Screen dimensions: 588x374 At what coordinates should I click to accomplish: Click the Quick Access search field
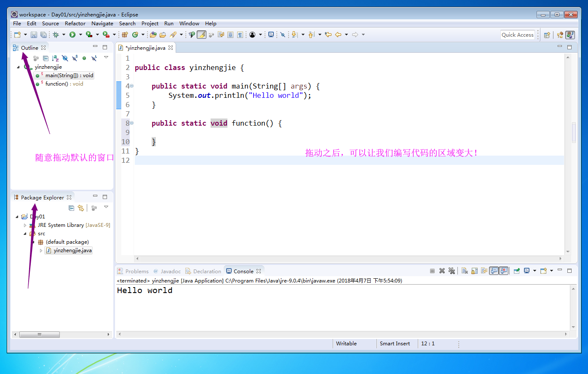tap(518, 35)
